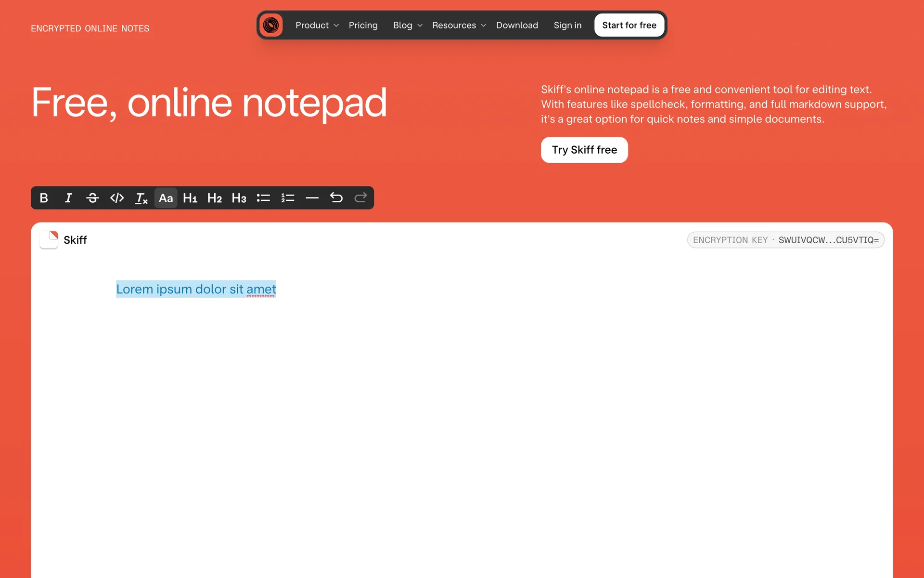This screenshot has width=924, height=578.
Task: Apply italic formatting to the selected text
Action: tap(68, 198)
